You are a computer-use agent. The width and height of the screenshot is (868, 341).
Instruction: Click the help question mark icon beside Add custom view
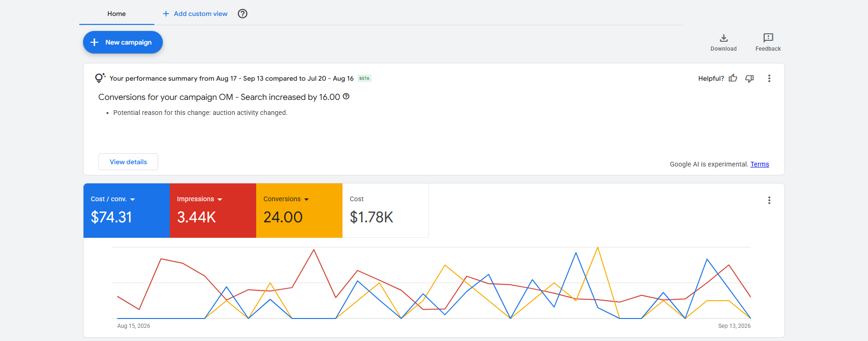(243, 14)
